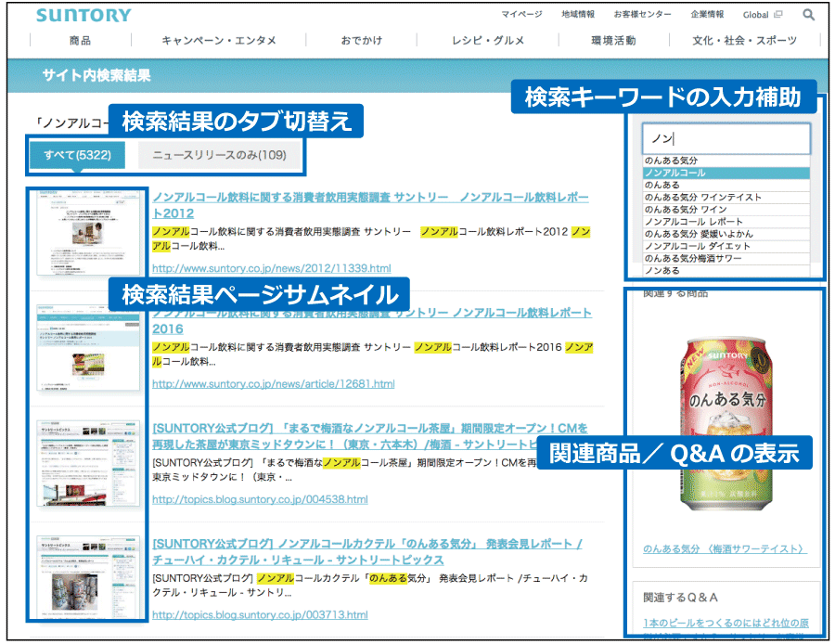This screenshot has height=644, width=835.
Task: Open URL topics.blog.suntory.co.jp/003713.html
Action: [260, 614]
